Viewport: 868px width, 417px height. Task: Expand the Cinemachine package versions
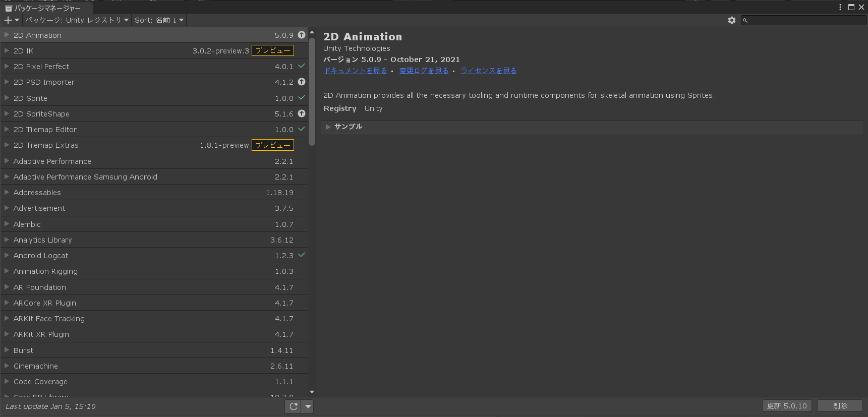[x=7, y=366]
